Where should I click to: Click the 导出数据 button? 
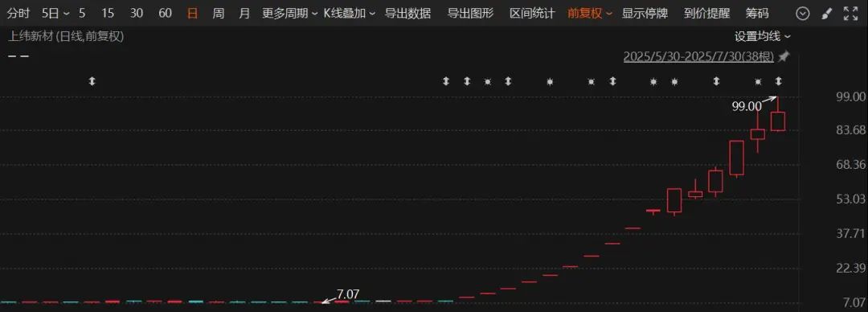point(407,14)
